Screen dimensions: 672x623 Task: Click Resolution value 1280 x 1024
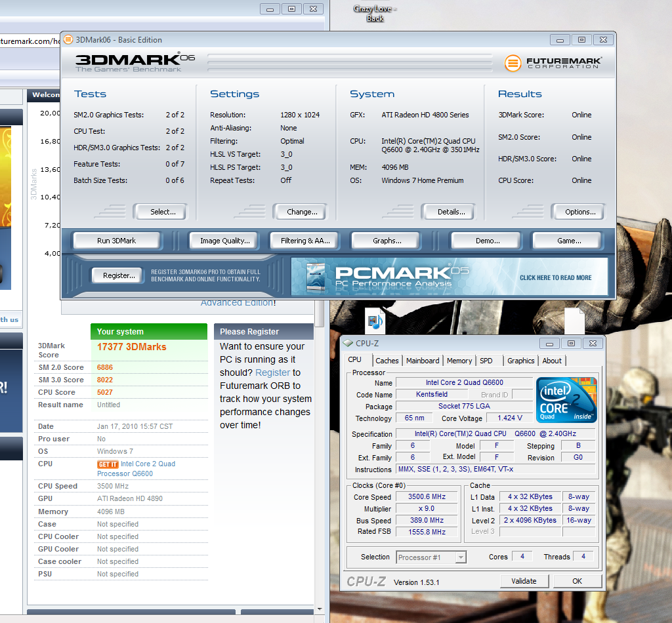point(300,115)
